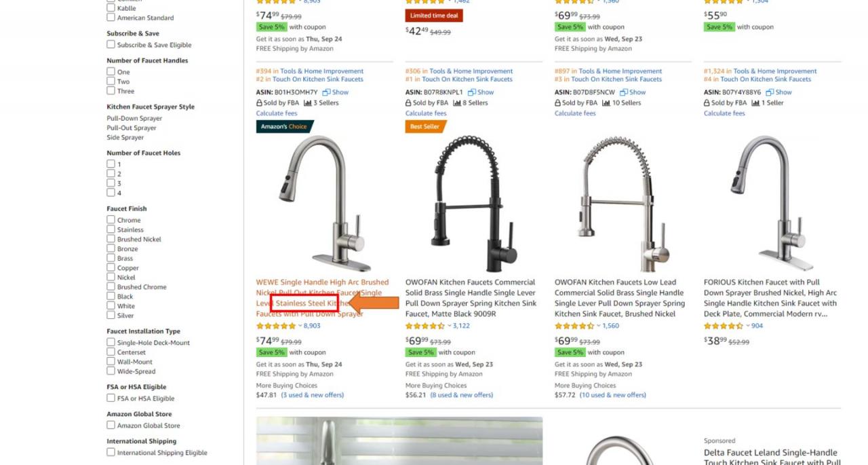This screenshot has height=465, width=868.
Task: Click the Amazon's Choice badge on WEWE faucet
Action: pos(284,126)
